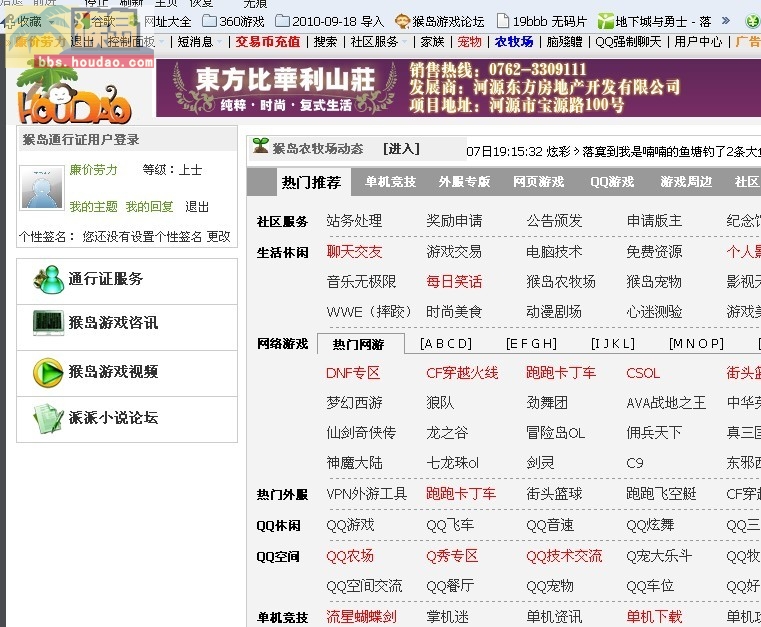Image resolution: width=761 pixels, height=627 pixels.
Task: Open the 农牧场 nav link
Action: (514, 42)
